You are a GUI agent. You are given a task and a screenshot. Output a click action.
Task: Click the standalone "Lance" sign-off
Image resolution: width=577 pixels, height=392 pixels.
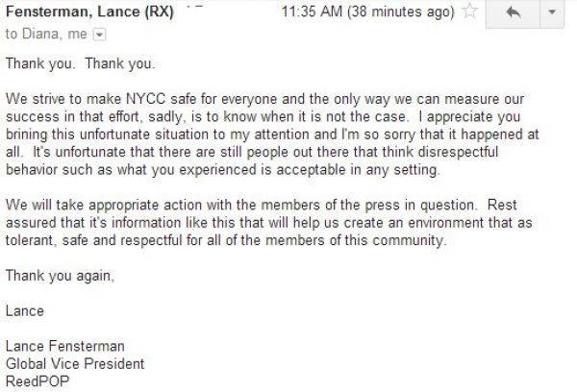click(x=25, y=310)
